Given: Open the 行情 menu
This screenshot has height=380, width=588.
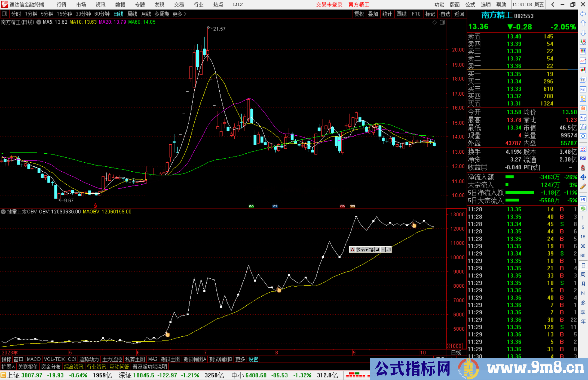Looking at the screenshot, I should [61, 5].
